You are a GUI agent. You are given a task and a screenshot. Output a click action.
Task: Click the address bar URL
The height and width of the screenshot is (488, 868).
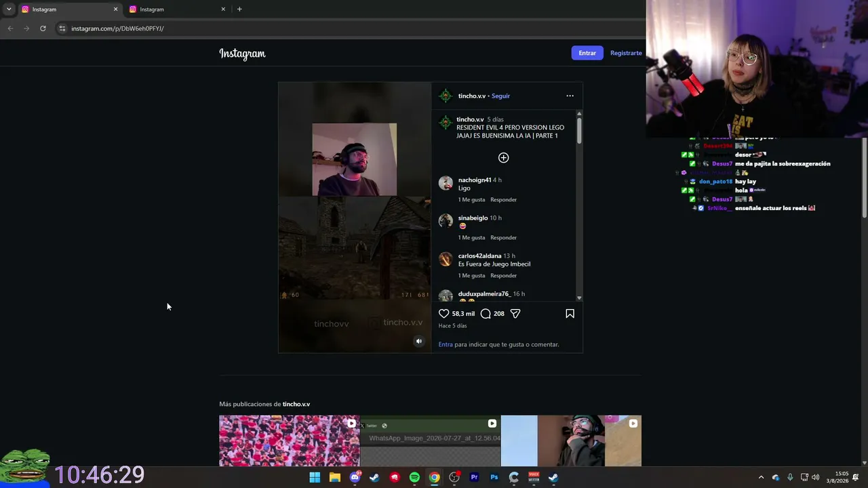pos(118,28)
